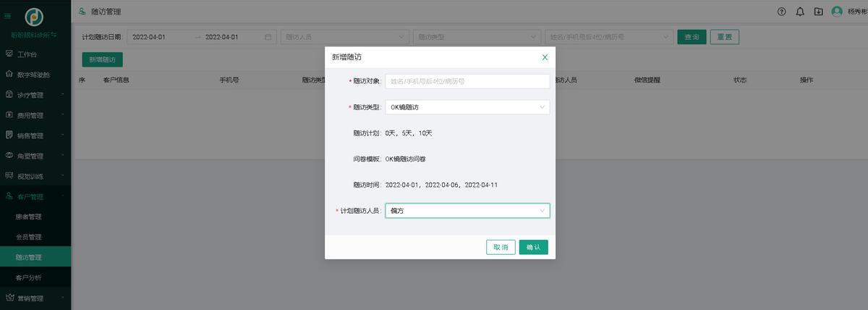Click the 随访管理 page title
The image size is (868, 310).
click(106, 12)
